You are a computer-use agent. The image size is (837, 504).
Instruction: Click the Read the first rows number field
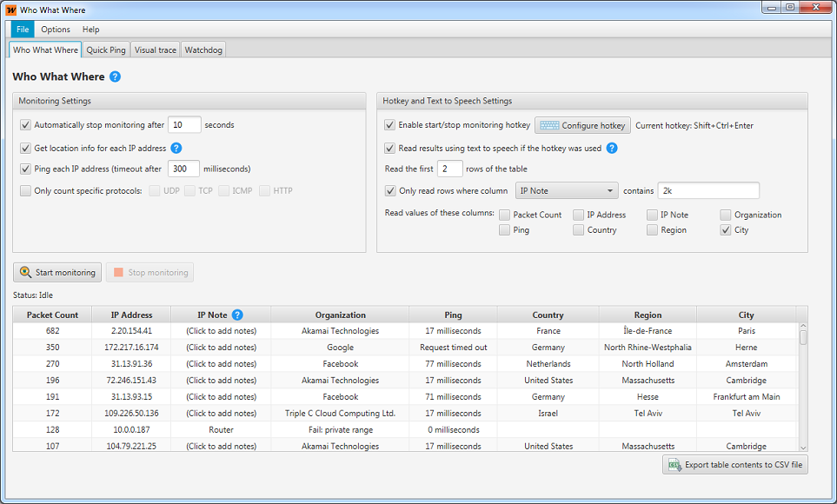pos(449,169)
